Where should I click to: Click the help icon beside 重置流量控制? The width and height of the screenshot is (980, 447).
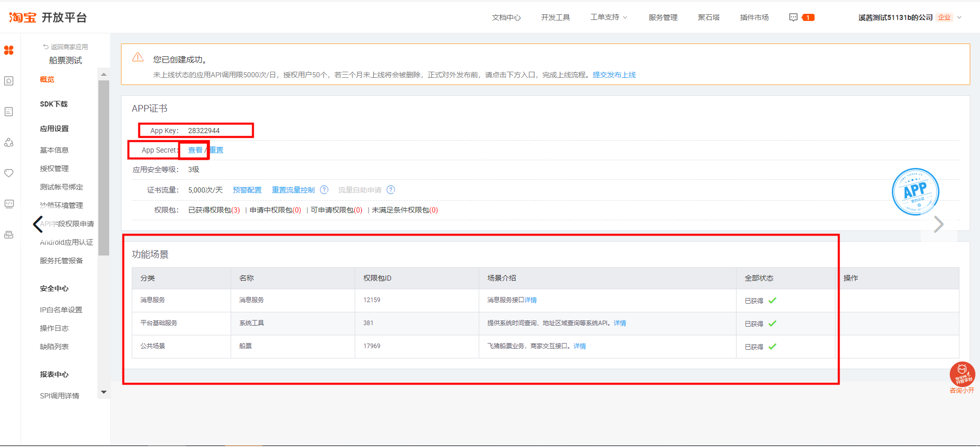click(324, 190)
